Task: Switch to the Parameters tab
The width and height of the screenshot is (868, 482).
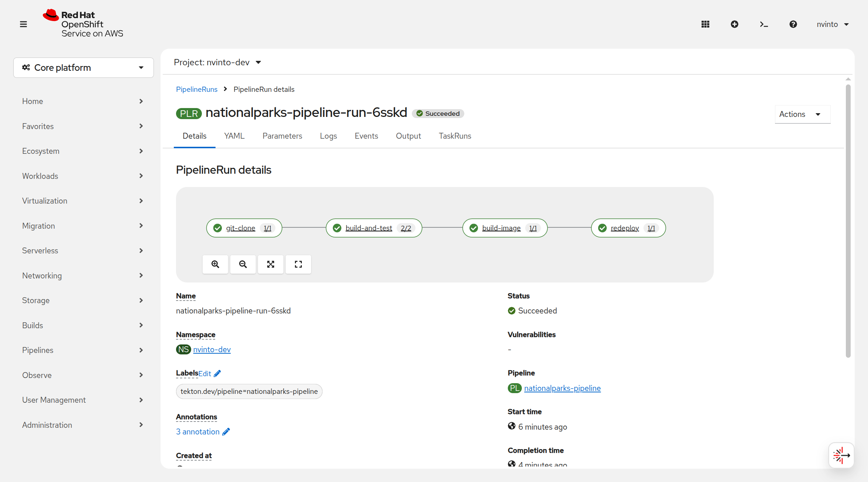Action: [x=282, y=136]
